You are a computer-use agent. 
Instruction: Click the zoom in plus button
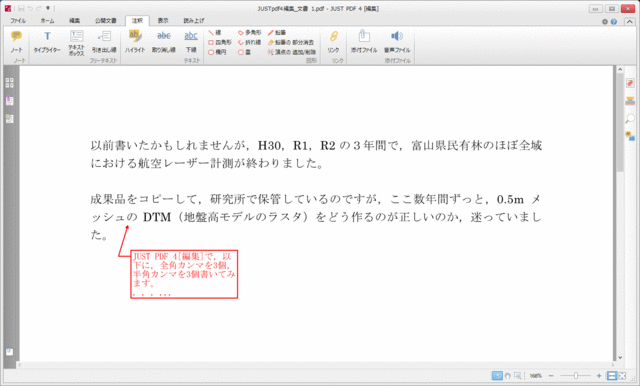(599, 376)
